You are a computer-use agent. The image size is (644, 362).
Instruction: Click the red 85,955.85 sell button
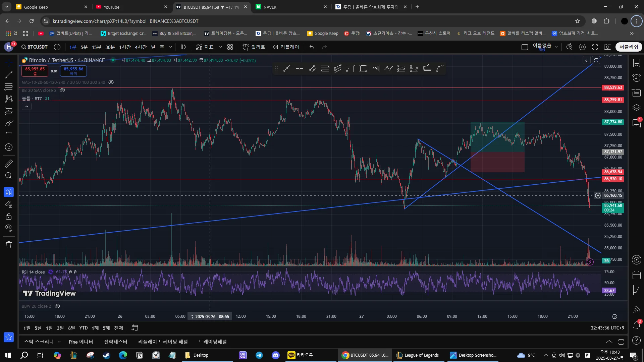click(35, 71)
